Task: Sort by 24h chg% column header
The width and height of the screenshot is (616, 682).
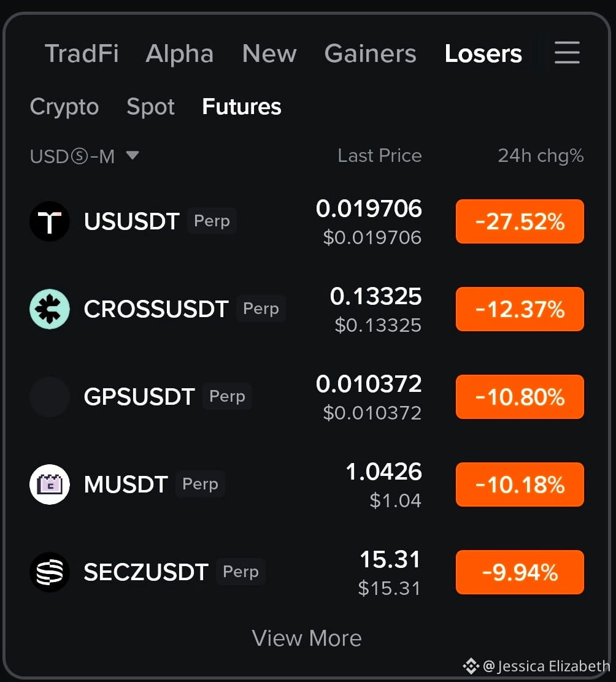Action: coord(541,156)
